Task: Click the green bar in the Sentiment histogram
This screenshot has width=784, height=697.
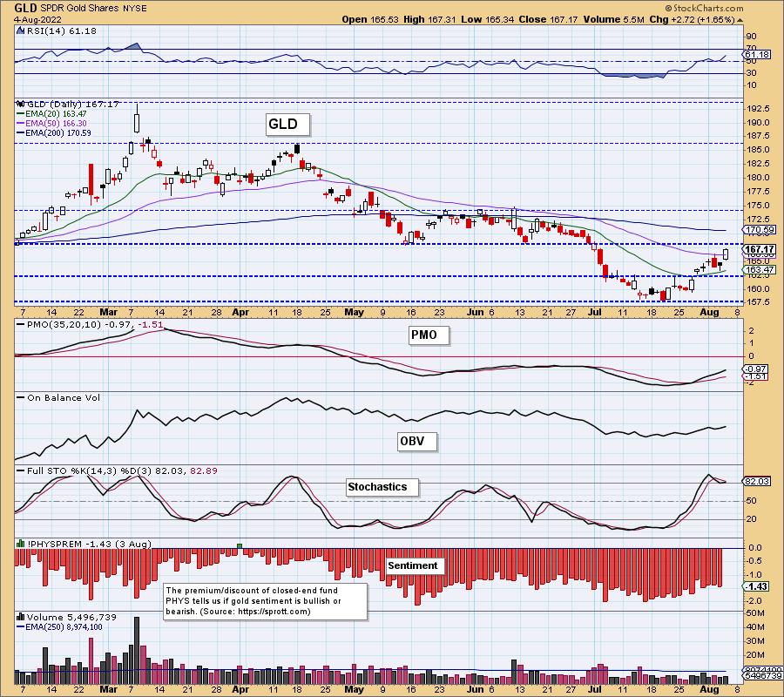Action: click(240, 545)
